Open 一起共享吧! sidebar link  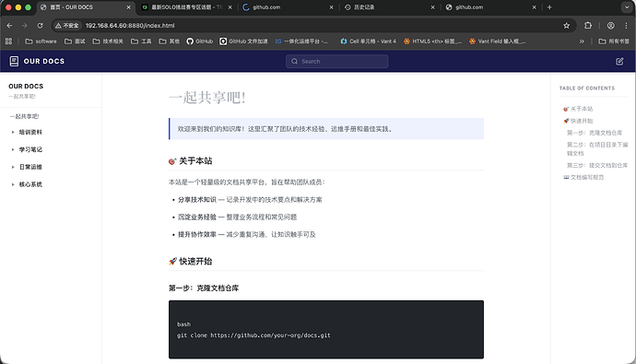24,116
